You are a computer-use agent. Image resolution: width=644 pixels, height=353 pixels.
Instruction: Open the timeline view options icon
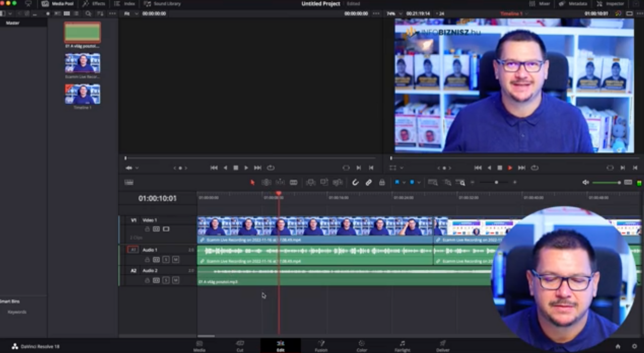coord(129,182)
